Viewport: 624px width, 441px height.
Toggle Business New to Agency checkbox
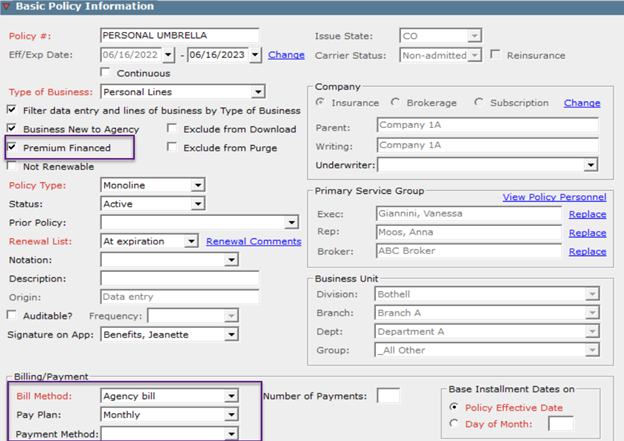pos(12,128)
